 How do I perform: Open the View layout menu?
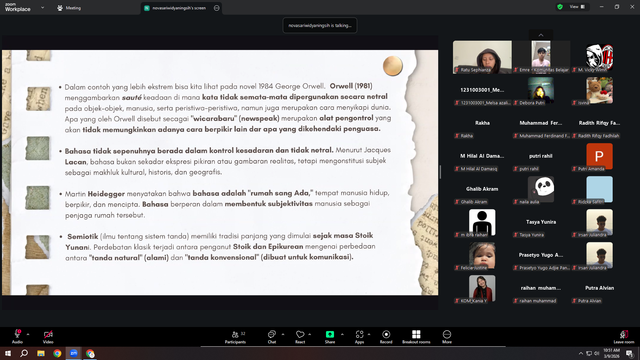tap(577, 7)
